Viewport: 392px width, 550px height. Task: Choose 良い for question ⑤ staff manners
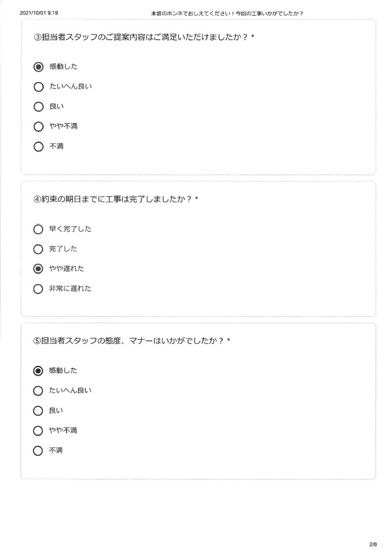pos(38,411)
